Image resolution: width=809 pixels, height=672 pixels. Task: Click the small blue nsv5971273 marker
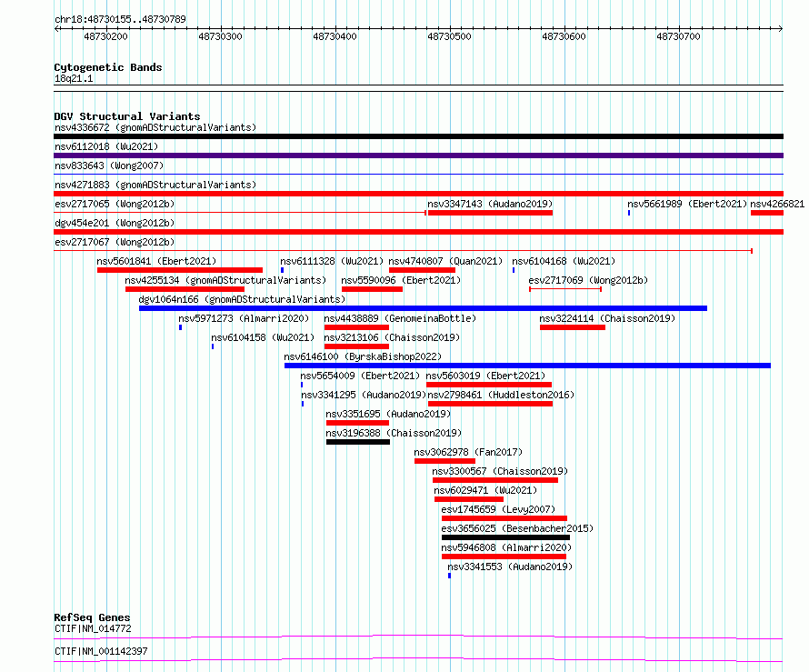click(x=181, y=327)
